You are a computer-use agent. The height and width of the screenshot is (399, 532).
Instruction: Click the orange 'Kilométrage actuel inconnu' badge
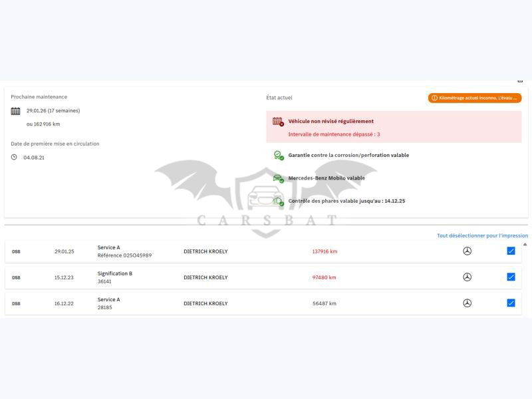pos(474,98)
